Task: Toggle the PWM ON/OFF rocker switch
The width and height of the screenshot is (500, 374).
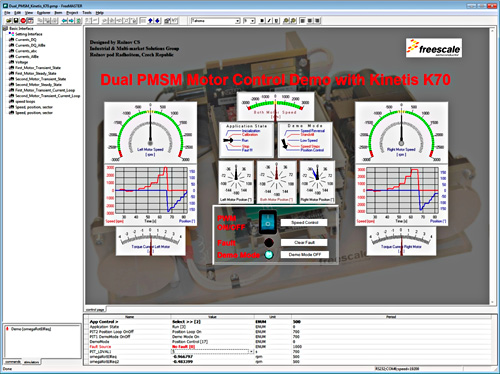Action: 268,222
